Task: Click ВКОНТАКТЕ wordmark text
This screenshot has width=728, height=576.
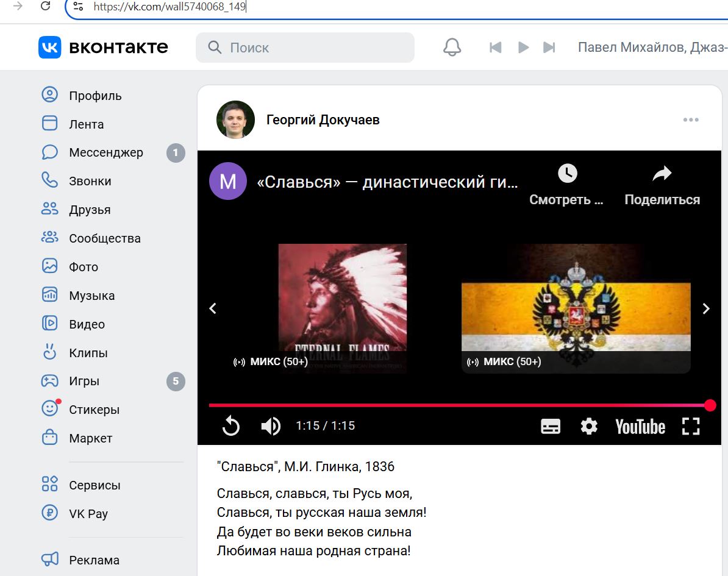Action: coord(118,48)
